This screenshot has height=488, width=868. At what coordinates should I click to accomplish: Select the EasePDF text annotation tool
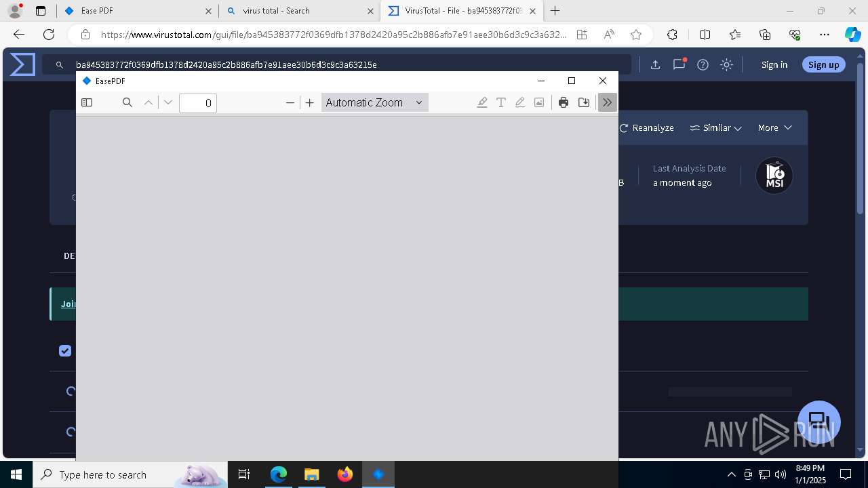point(501,102)
